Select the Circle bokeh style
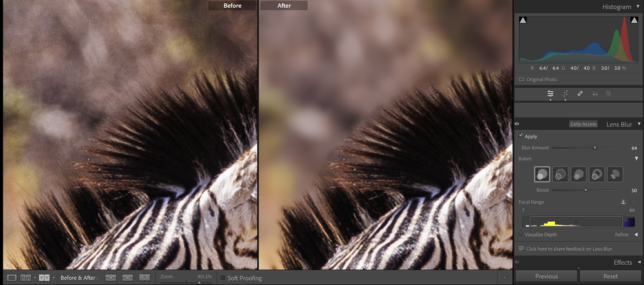644x285 pixels. pos(542,174)
